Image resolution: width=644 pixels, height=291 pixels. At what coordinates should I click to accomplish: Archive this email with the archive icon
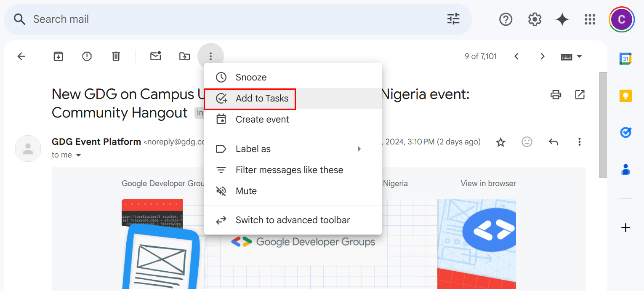coord(58,56)
